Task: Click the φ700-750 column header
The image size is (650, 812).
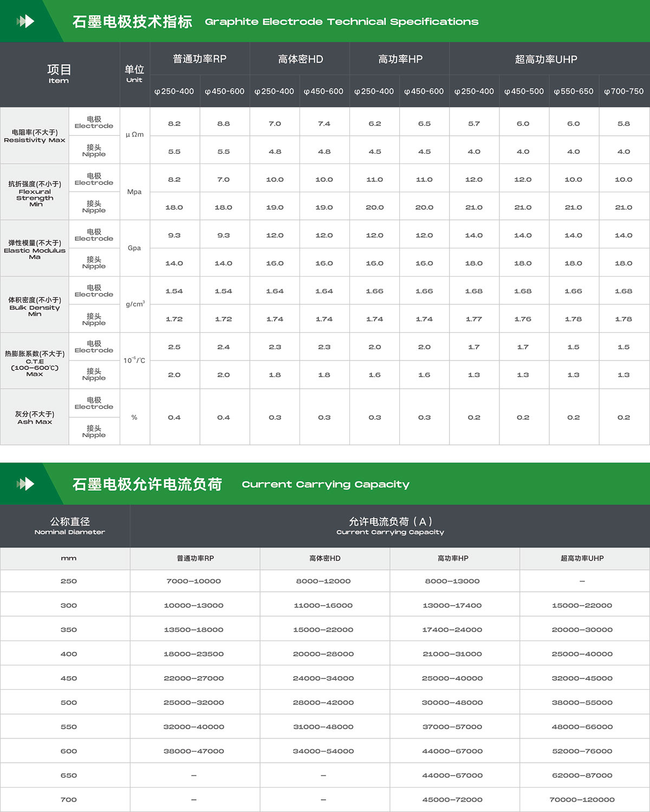Action: (623, 91)
